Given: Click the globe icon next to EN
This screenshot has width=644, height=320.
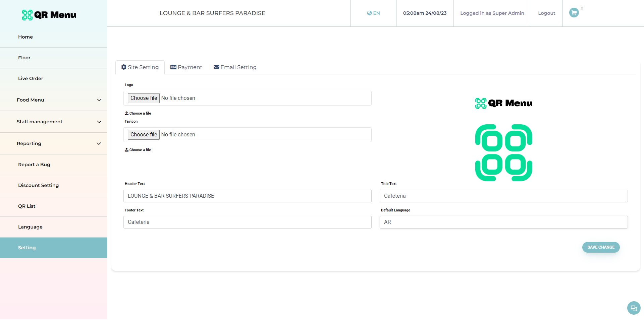Looking at the screenshot, I should [369, 13].
